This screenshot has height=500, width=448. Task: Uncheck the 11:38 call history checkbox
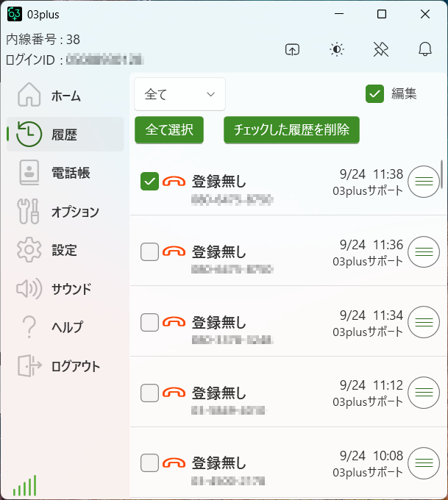[x=149, y=181]
